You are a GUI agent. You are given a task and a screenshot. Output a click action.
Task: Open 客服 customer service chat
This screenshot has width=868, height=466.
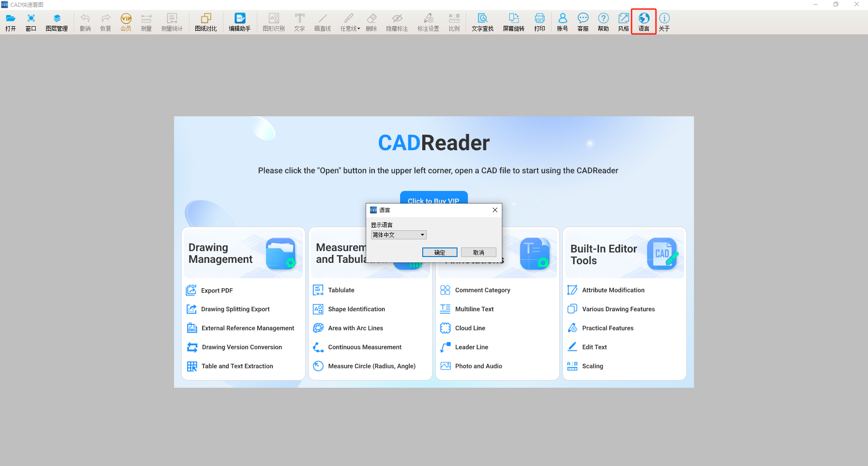click(583, 22)
